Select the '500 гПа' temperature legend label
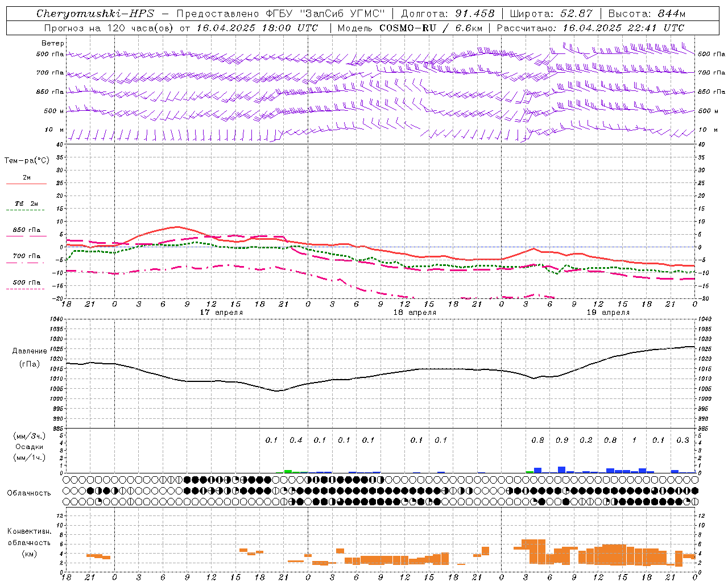This screenshot has height=582, width=728. pos(27,282)
